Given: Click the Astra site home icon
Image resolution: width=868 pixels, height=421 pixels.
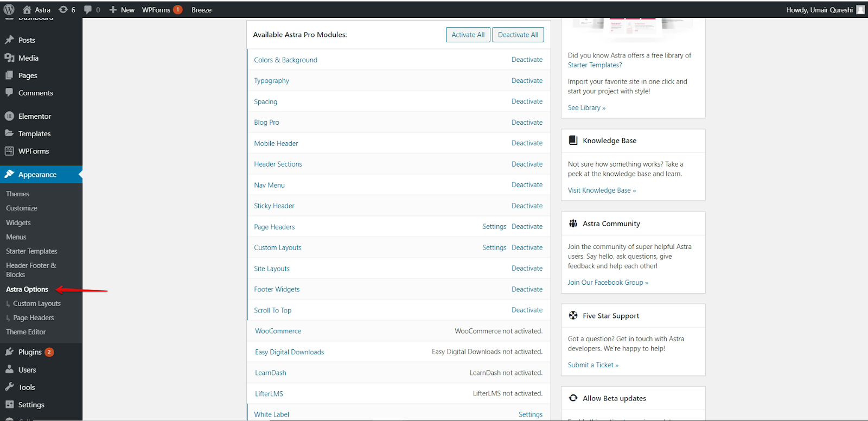Looking at the screenshot, I should [x=27, y=10].
